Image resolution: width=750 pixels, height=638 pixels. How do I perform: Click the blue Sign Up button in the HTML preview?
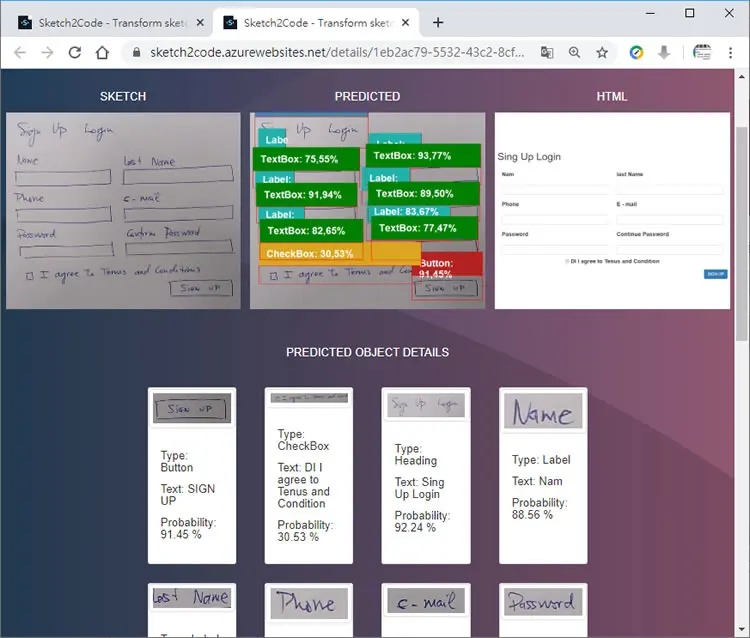[715, 274]
